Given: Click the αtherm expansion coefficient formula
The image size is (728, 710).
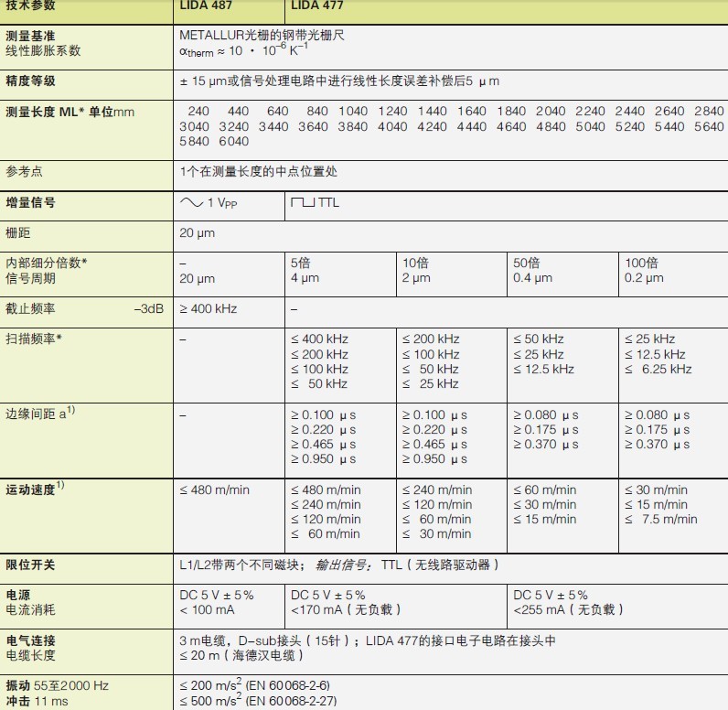Looking at the screenshot, I should [x=244, y=49].
